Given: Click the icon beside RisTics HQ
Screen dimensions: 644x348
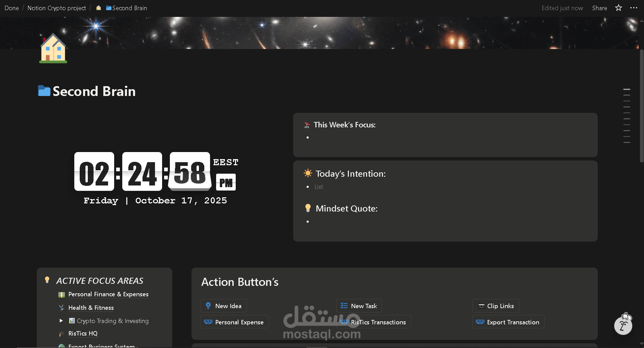Looking at the screenshot, I should (x=61, y=334).
